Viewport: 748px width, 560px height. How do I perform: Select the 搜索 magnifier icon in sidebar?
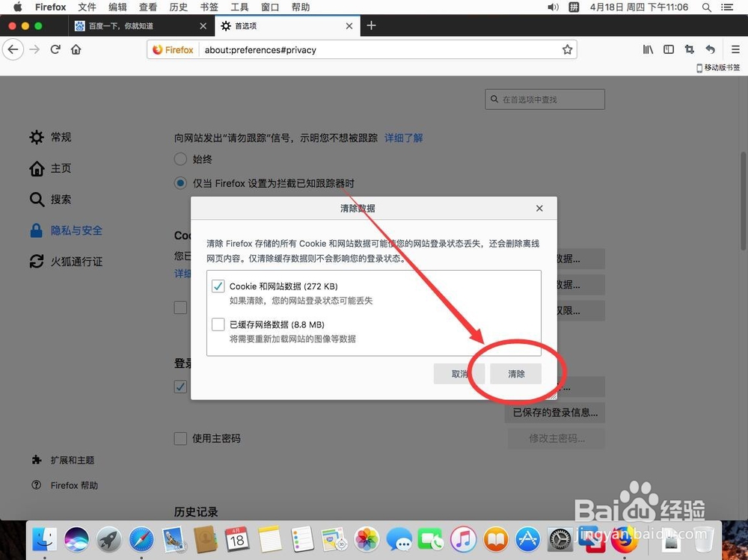36,199
